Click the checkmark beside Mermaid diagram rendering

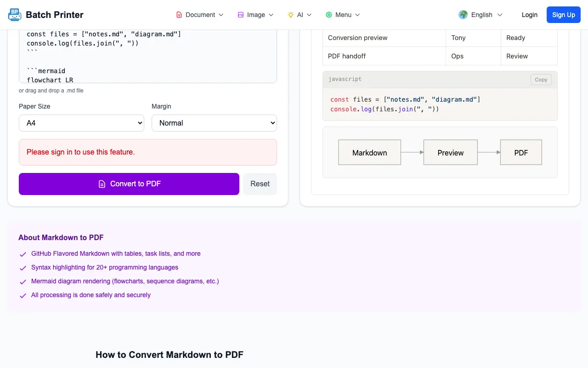coord(23,282)
